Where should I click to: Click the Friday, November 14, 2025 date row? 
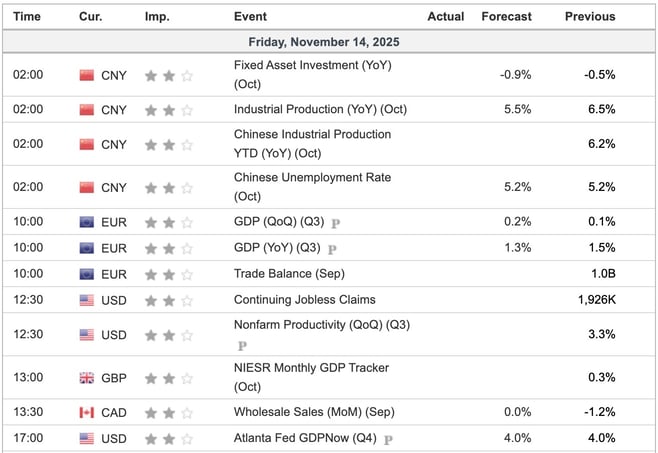click(x=329, y=42)
